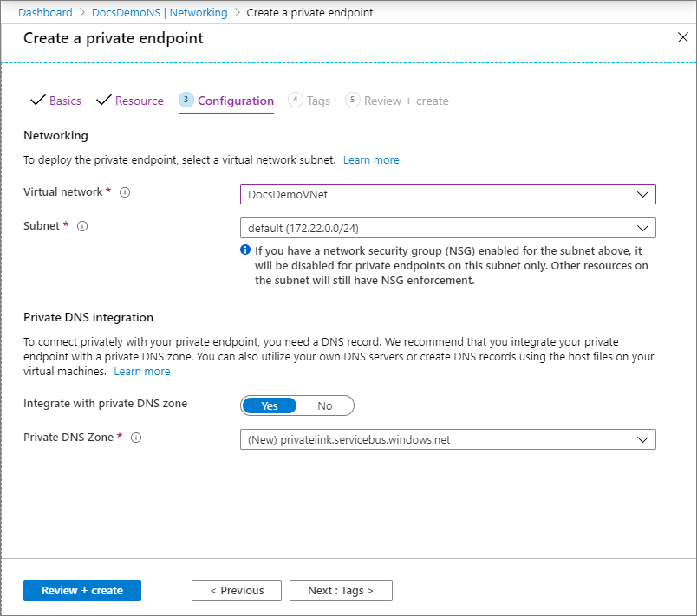Click the Virtual network info icon
The height and width of the screenshot is (616, 697).
(x=125, y=192)
